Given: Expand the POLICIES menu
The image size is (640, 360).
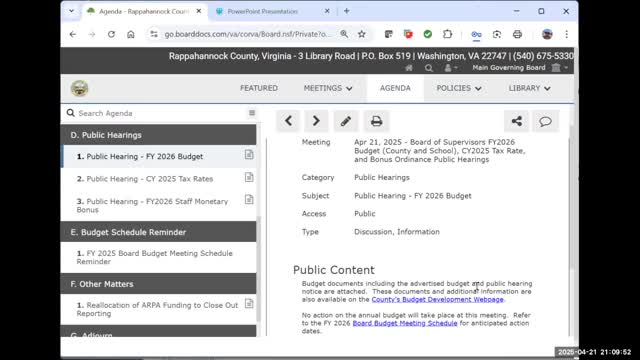Looking at the screenshot, I should point(459,88).
